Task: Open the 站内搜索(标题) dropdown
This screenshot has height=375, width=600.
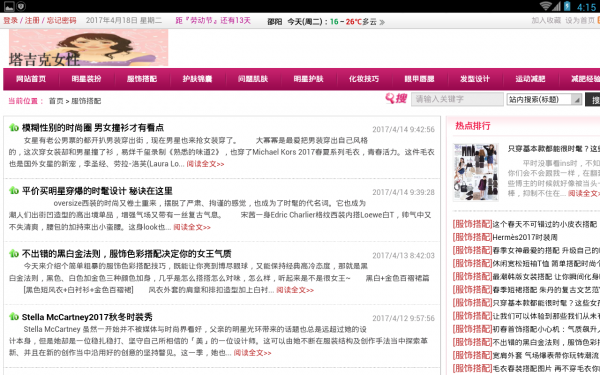Action: tap(545, 99)
